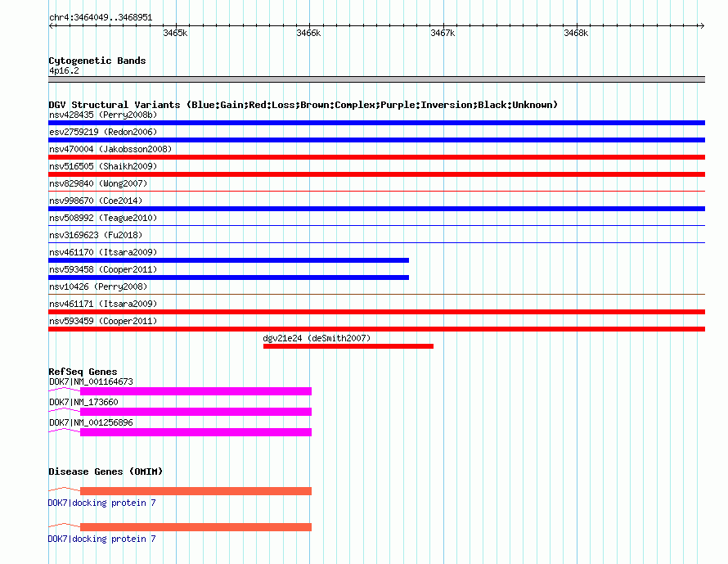Viewport: 728px width, 564px height.
Task: Click the nsv3169623 (Fu2018) label
Action: pos(96,235)
